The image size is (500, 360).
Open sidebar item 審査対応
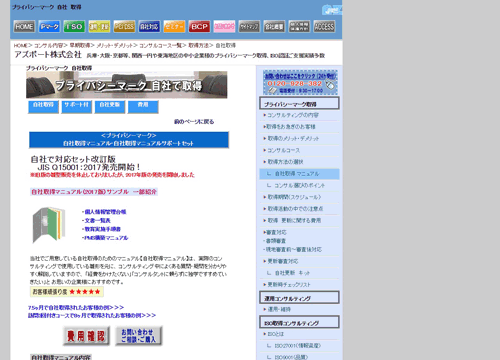(276, 232)
